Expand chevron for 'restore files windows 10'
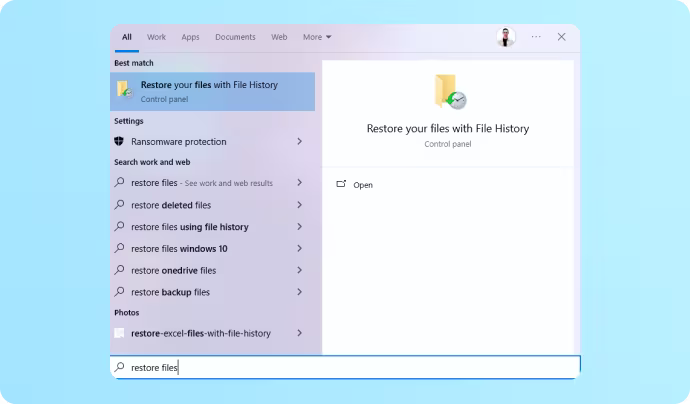690x404 pixels. [300, 248]
